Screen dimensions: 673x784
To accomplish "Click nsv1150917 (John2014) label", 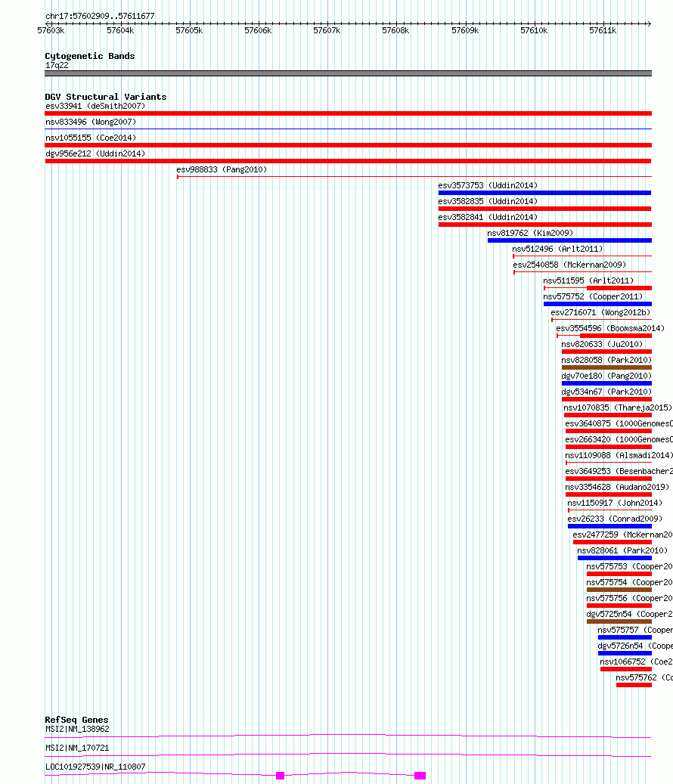I will [x=615, y=503].
